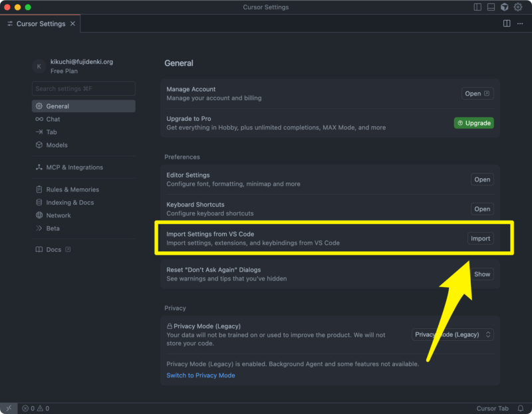
Task: Click the cube icon in title bar
Action: 505,7
